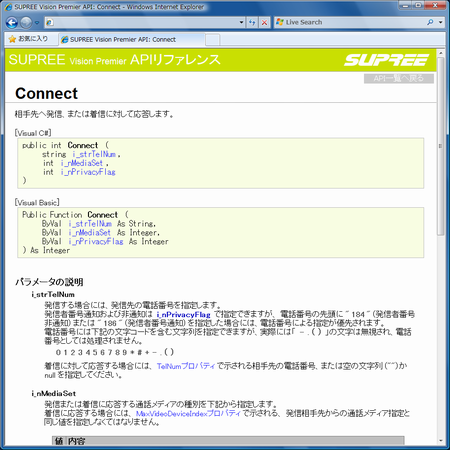Viewport: 450px width, 450px height.
Task: Open a new blank tab
Action: tap(212, 40)
